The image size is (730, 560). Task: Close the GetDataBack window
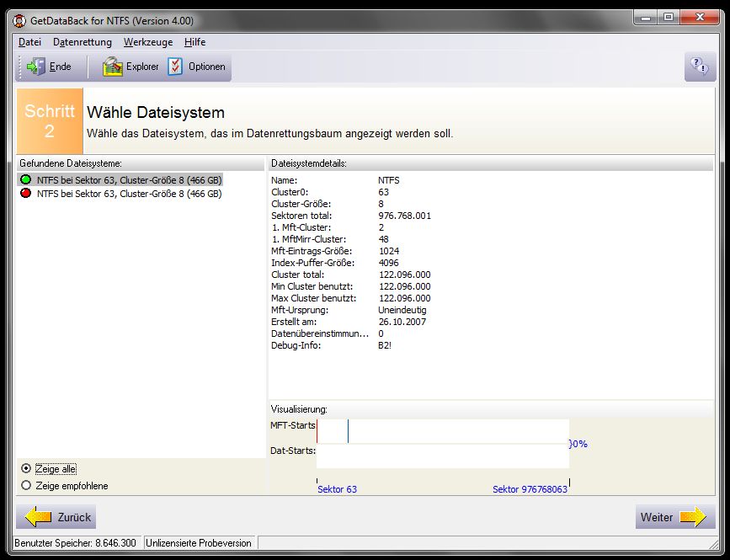(700, 18)
